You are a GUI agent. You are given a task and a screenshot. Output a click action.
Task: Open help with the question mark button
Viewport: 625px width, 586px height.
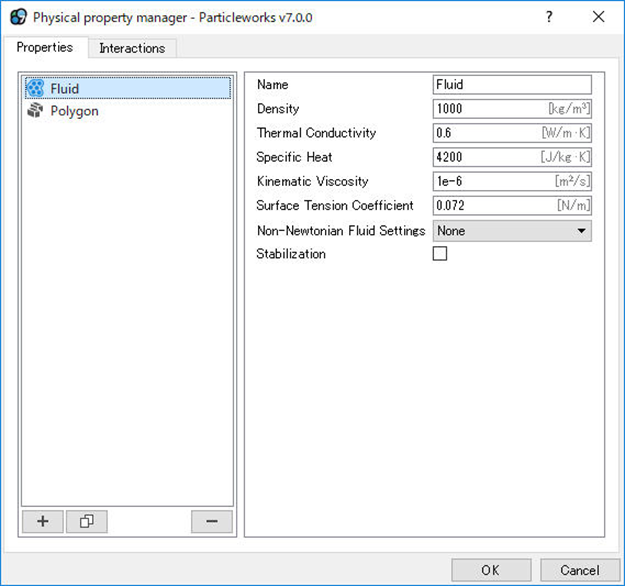pos(549,17)
